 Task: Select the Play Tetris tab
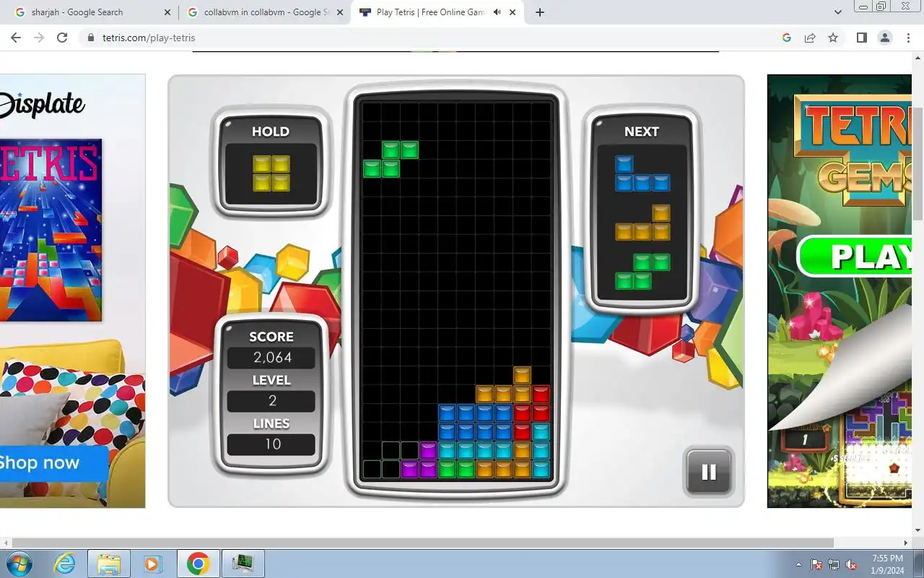(x=437, y=12)
